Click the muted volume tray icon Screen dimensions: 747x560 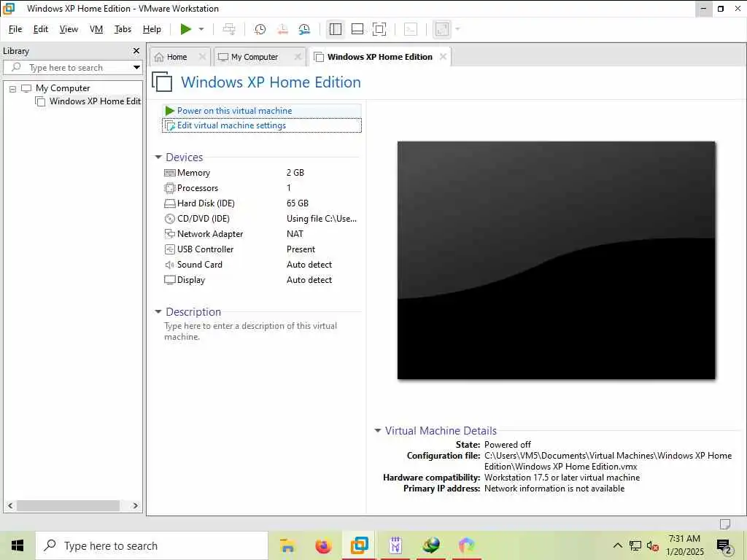coord(653,545)
